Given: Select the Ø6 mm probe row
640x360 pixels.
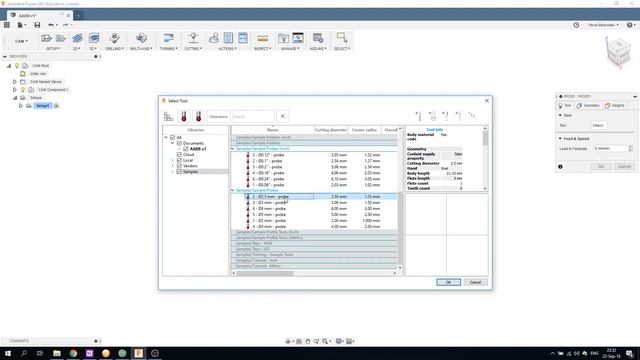Looking at the screenshot, I should tap(314, 209).
